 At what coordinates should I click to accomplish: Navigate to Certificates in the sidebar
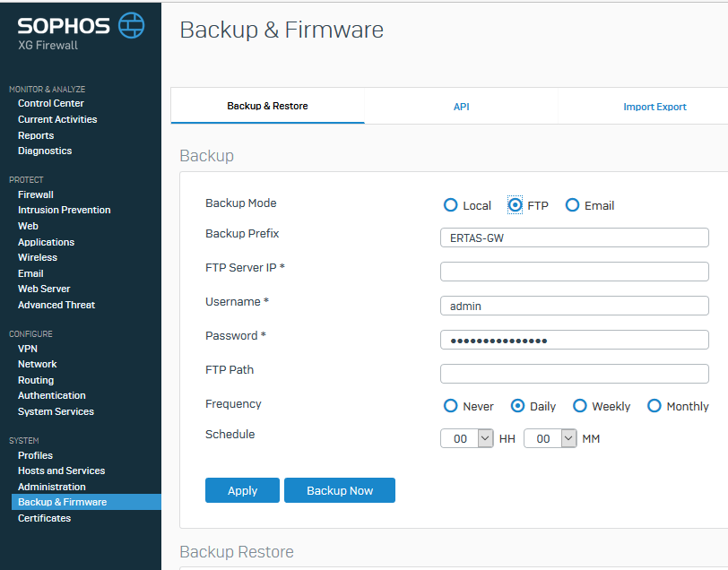(44, 518)
